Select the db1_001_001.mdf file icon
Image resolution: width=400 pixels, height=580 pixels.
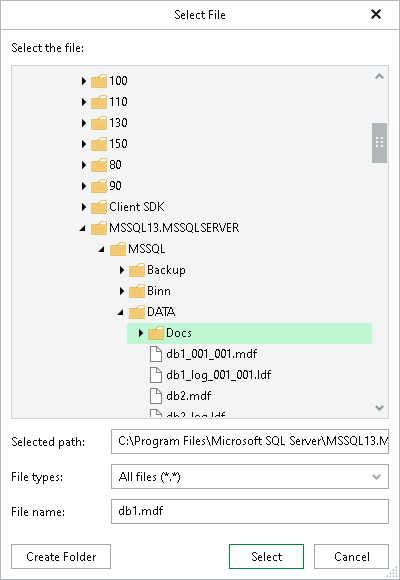click(x=156, y=354)
